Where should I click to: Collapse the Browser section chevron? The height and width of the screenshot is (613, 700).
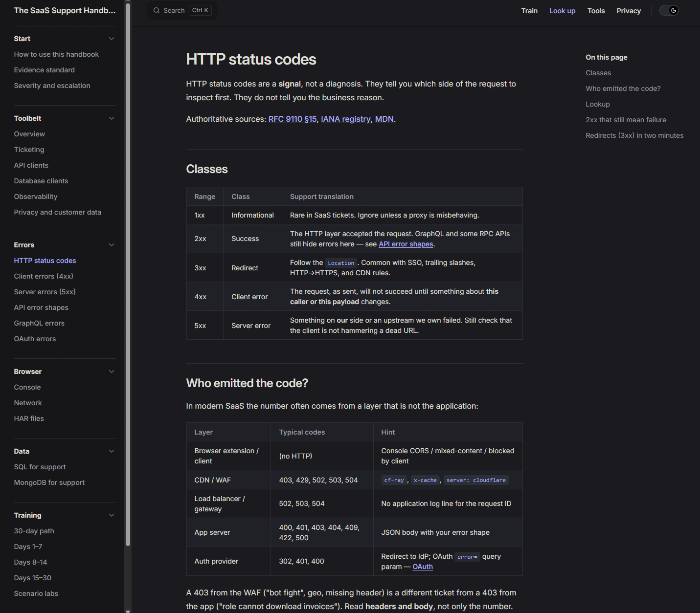(112, 372)
